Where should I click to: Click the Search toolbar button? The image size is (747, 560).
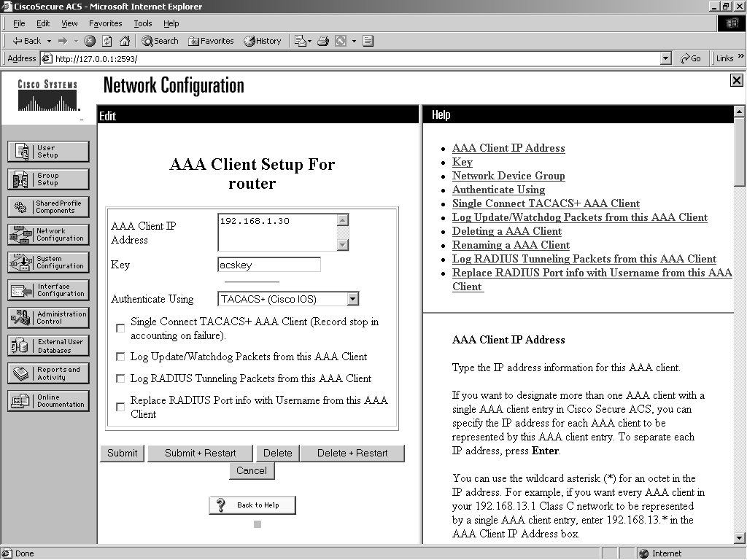[160, 41]
